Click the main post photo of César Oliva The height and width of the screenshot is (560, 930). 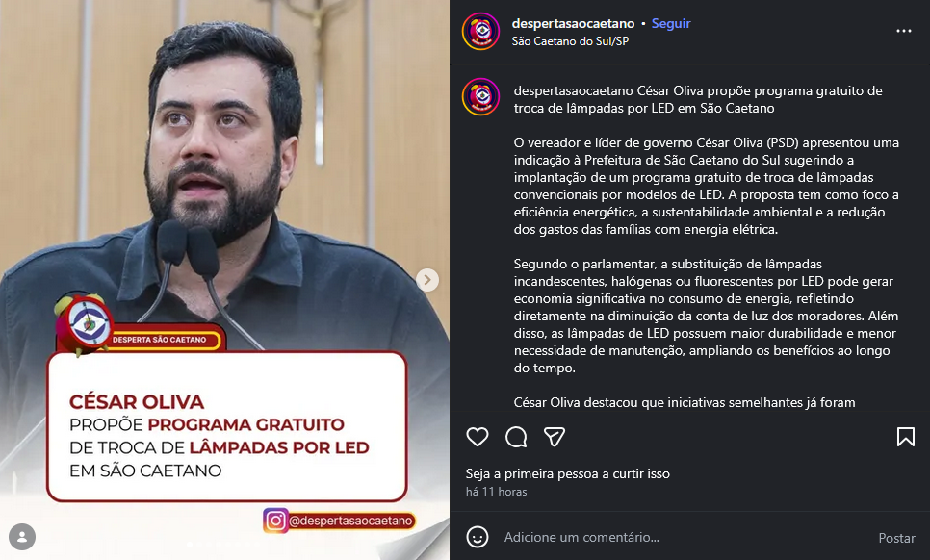point(224,178)
